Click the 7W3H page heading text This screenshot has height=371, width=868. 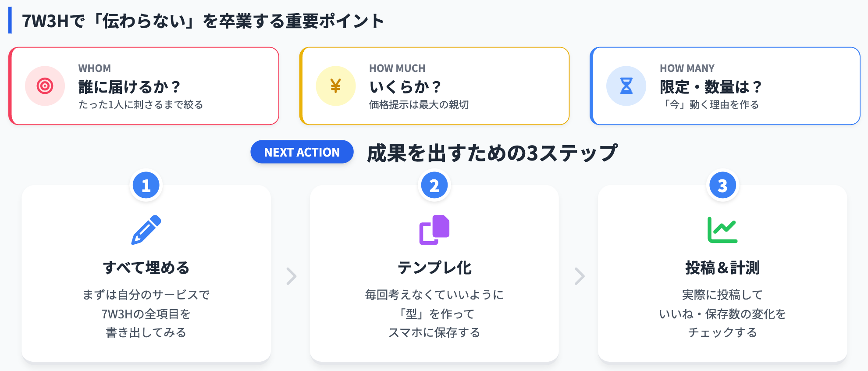(203, 21)
